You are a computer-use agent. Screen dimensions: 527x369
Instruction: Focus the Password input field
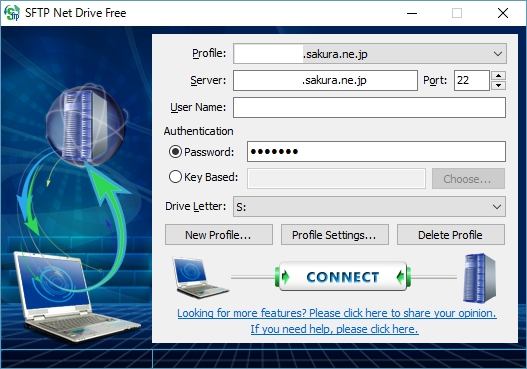[x=376, y=152]
